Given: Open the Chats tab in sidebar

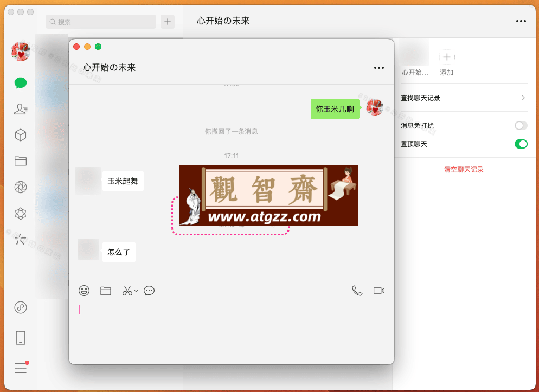Looking at the screenshot, I should point(21,83).
